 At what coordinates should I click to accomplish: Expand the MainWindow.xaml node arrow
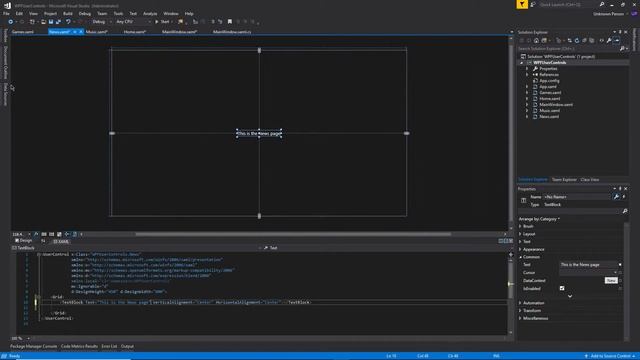point(527,104)
